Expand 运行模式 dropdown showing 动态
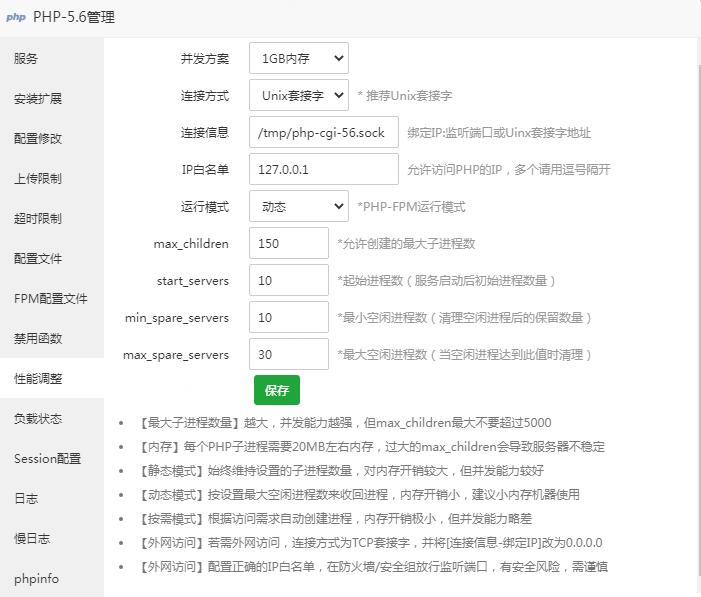This screenshot has height=597, width=701. pos(299,206)
